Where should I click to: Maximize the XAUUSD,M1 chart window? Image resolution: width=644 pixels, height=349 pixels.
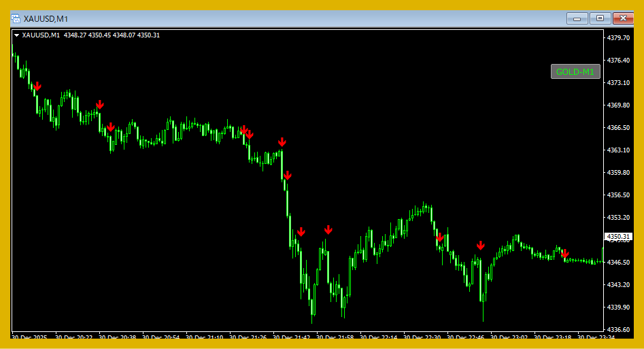click(600, 18)
